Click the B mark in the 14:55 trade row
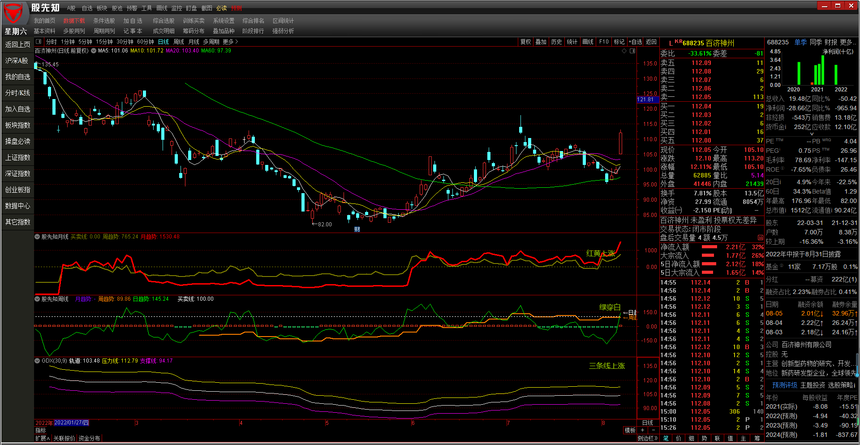 tap(746, 283)
